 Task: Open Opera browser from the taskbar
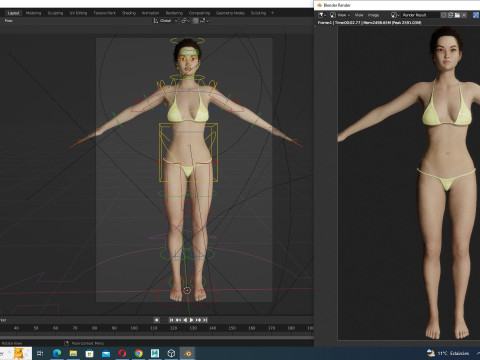[122, 353]
